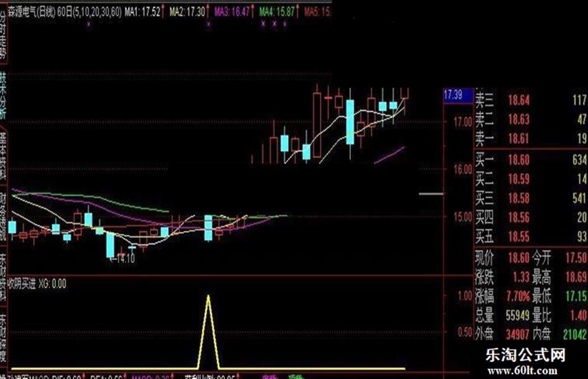Click the 量比 value 1.40
This screenshot has width=588, height=379.
click(579, 316)
